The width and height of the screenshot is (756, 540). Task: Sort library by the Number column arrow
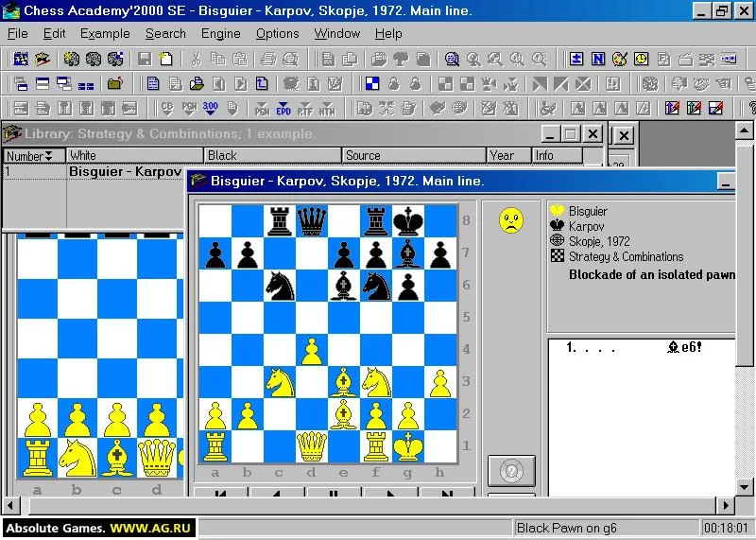[x=48, y=156]
